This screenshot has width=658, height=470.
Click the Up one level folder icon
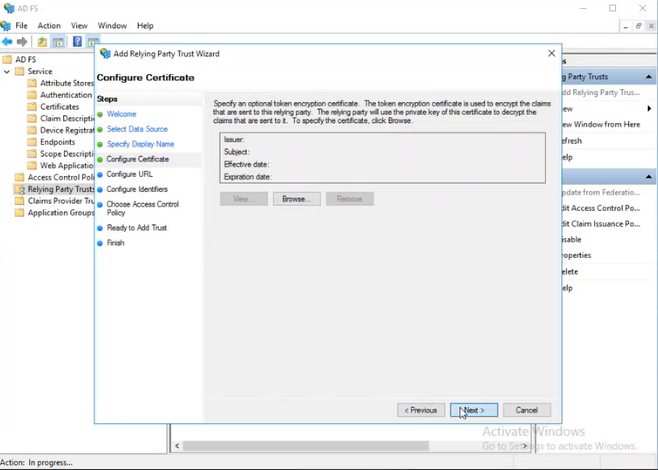(x=42, y=42)
